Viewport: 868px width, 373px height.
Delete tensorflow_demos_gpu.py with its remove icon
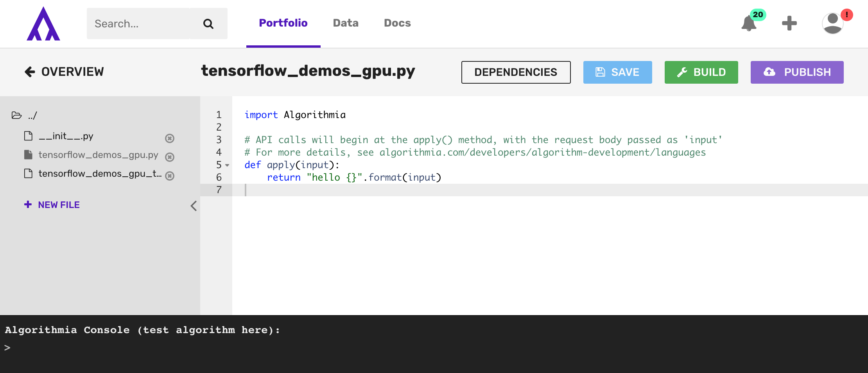tap(169, 157)
